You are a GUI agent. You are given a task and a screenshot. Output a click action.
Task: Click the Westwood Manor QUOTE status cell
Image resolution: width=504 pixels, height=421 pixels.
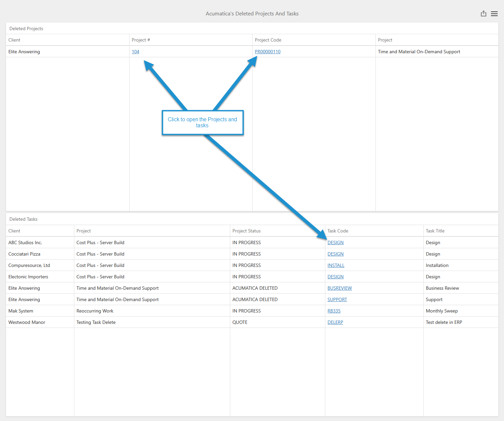(240, 322)
